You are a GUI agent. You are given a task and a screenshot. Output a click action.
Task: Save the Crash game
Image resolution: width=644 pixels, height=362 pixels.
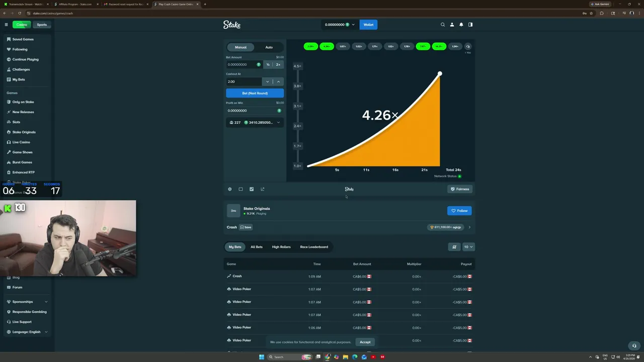click(246, 227)
